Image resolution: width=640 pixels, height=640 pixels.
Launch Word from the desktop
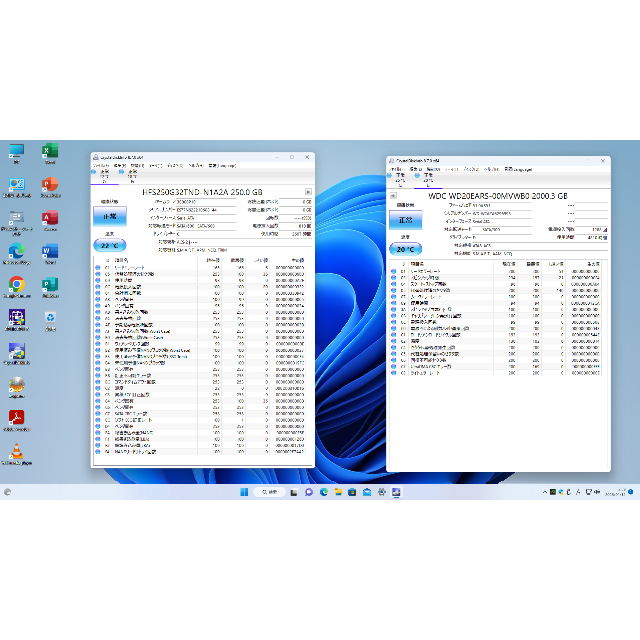coord(50,254)
